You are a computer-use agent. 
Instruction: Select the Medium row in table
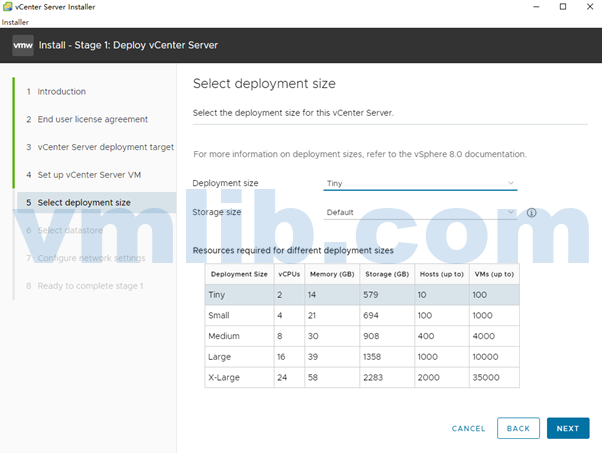[x=362, y=336]
